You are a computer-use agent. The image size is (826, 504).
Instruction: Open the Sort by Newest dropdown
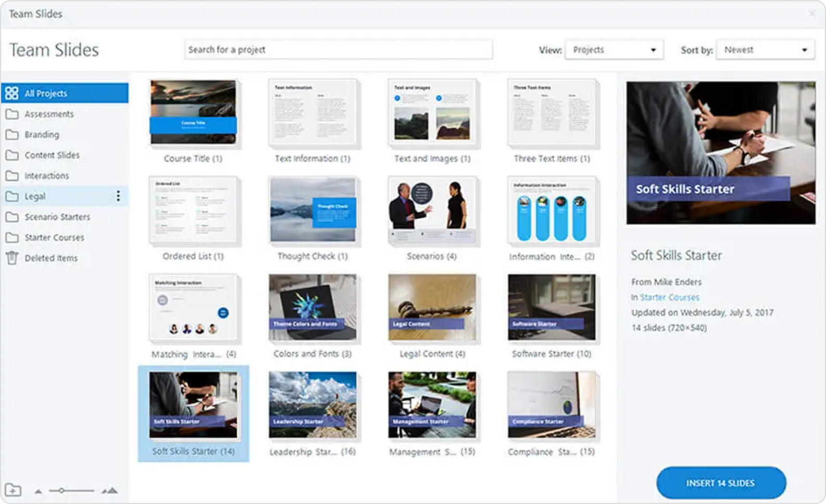(x=765, y=50)
